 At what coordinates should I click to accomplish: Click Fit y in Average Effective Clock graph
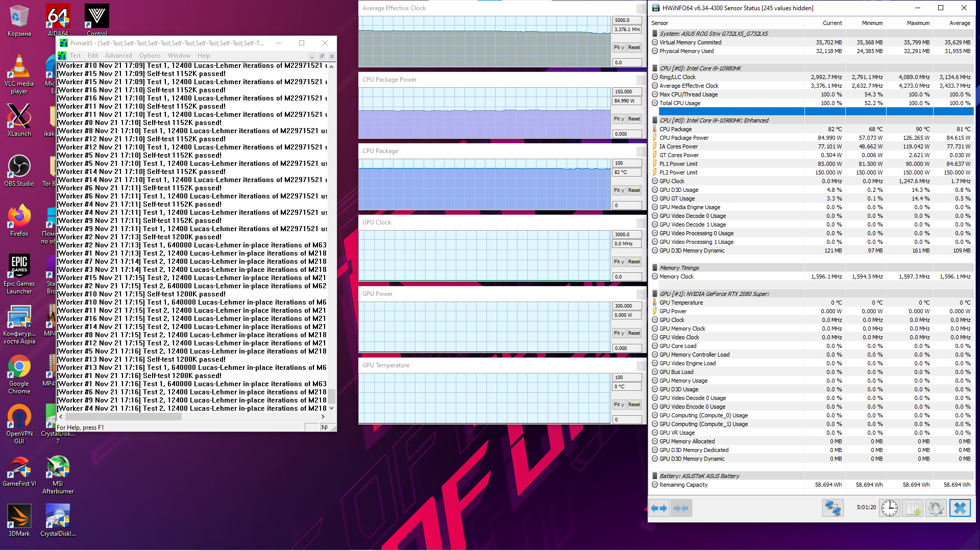point(619,47)
